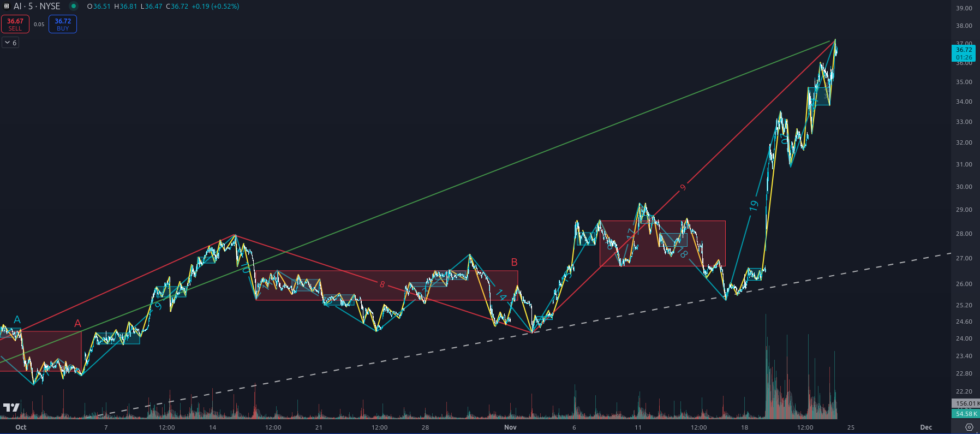Click the Nov label on time axis
Image resolution: width=980 pixels, height=434 pixels.
(x=510, y=427)
